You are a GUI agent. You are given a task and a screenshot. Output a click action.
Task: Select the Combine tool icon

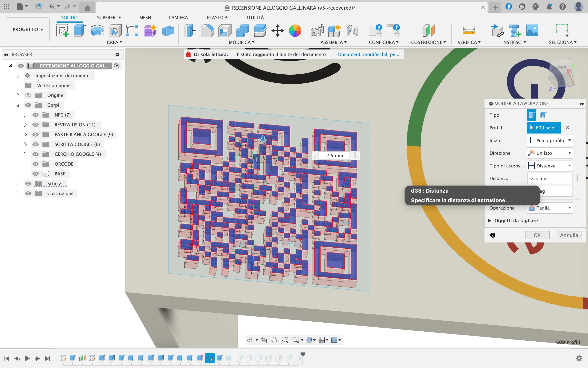coord(243,31)
